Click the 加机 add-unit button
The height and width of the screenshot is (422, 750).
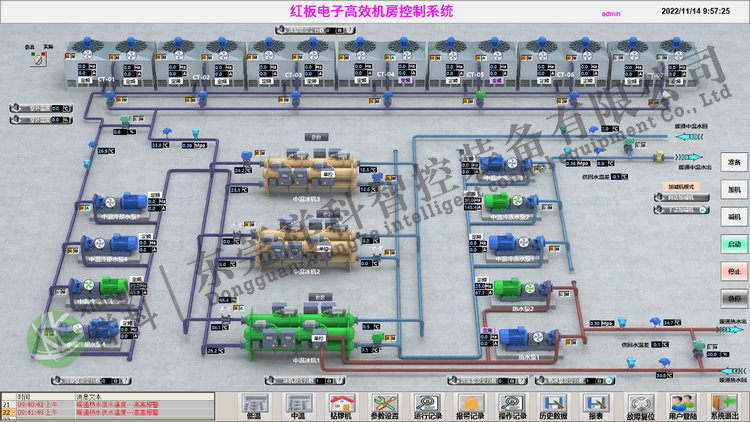click(x=734, y=188)
